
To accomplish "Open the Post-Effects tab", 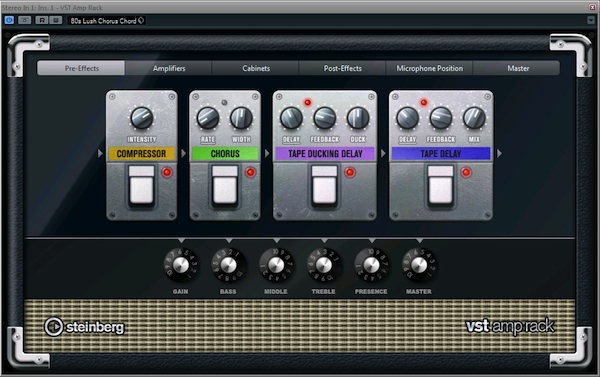I will (x=342, y=68).
